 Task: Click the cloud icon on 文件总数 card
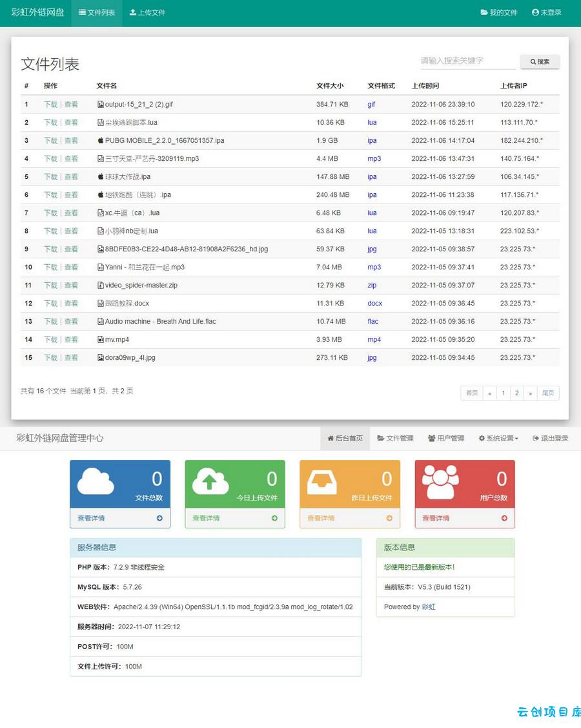(x=96, y=481)
